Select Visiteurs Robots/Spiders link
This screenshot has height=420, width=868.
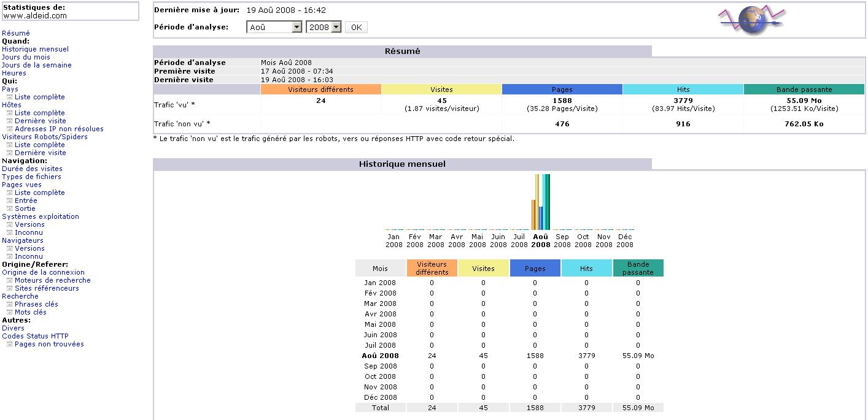(44, 137)
